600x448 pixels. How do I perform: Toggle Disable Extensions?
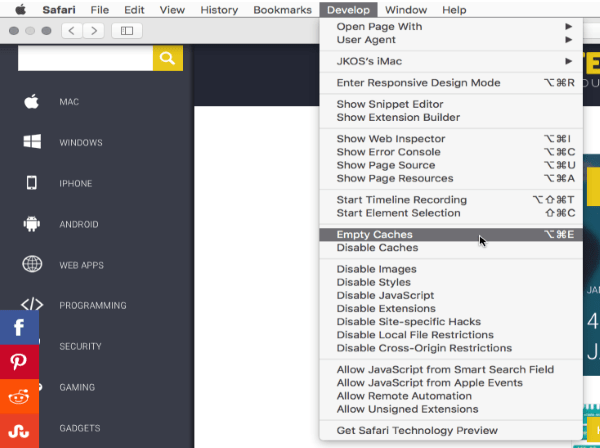click(x=451, y=308)
